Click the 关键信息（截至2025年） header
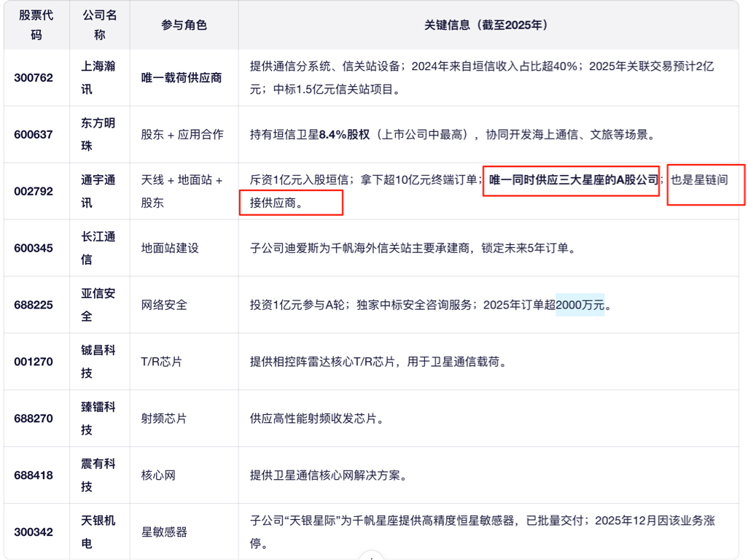This screenshot has width=748, height=560. [488, 25]
